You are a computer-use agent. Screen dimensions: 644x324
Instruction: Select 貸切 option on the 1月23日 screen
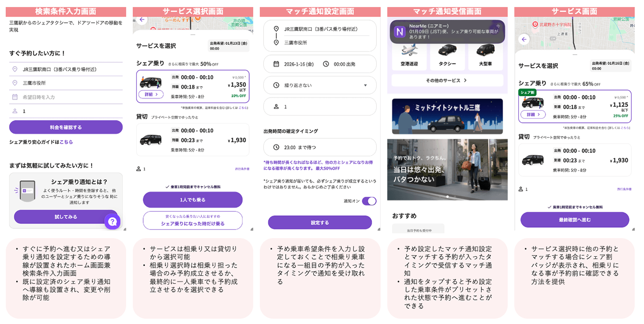[192, 140]
